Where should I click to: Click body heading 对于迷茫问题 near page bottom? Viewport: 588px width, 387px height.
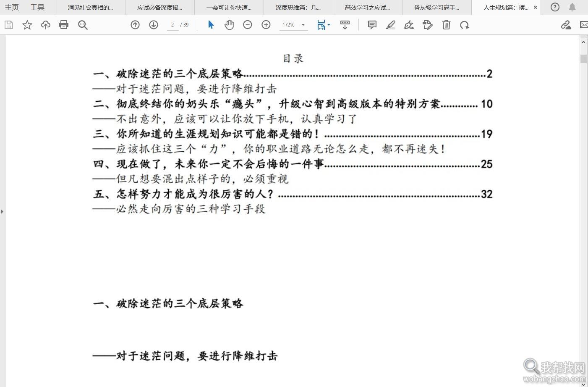tap(185, 356)
